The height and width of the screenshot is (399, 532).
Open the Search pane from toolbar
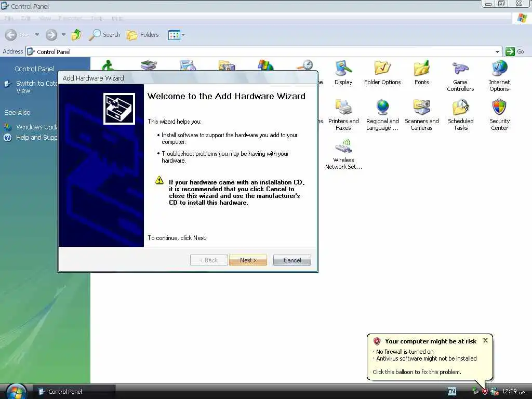(105, 35)
